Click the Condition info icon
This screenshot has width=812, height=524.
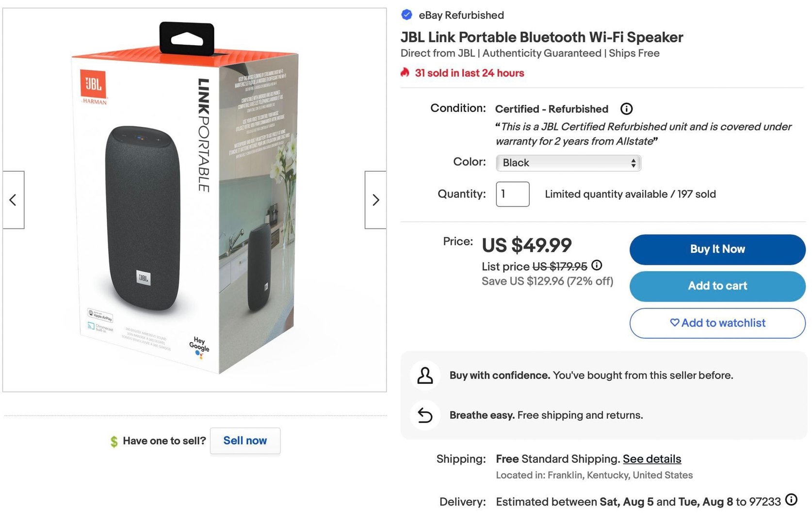pos(626,109)
